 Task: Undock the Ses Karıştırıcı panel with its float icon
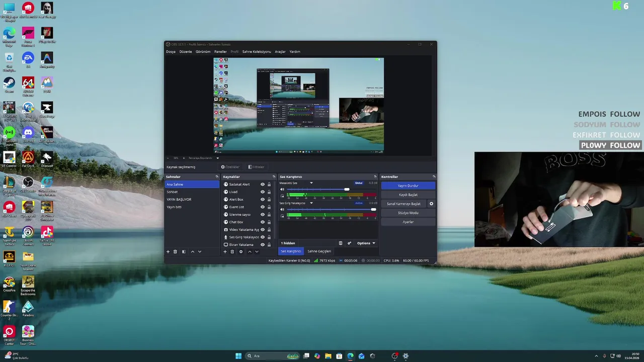(x=375, y=177)
